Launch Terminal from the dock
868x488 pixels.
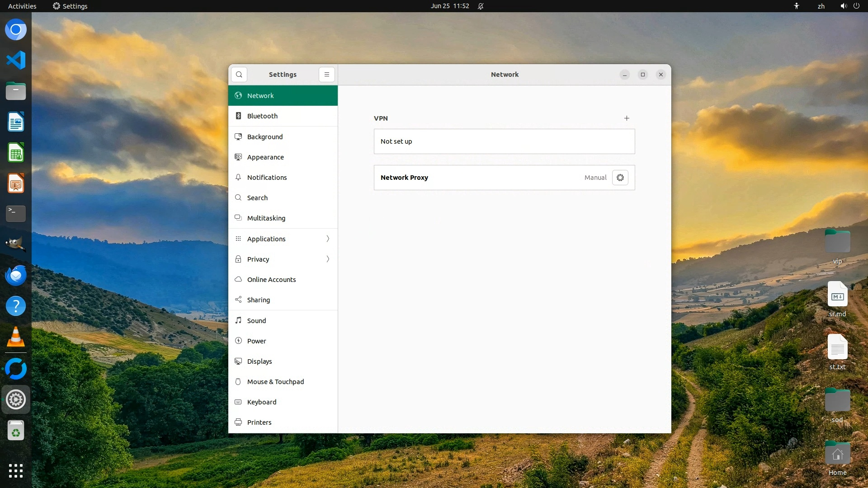[x=16, y=213]
